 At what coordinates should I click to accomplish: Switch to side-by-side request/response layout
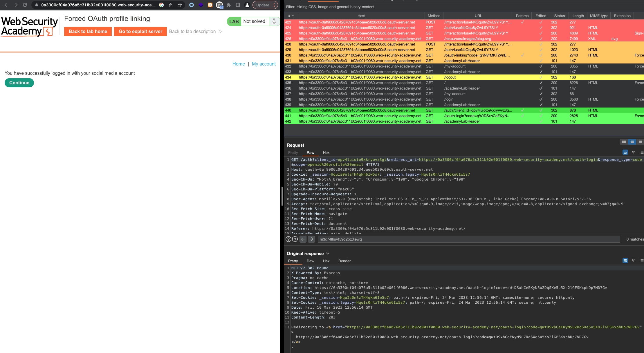(624, 142)
